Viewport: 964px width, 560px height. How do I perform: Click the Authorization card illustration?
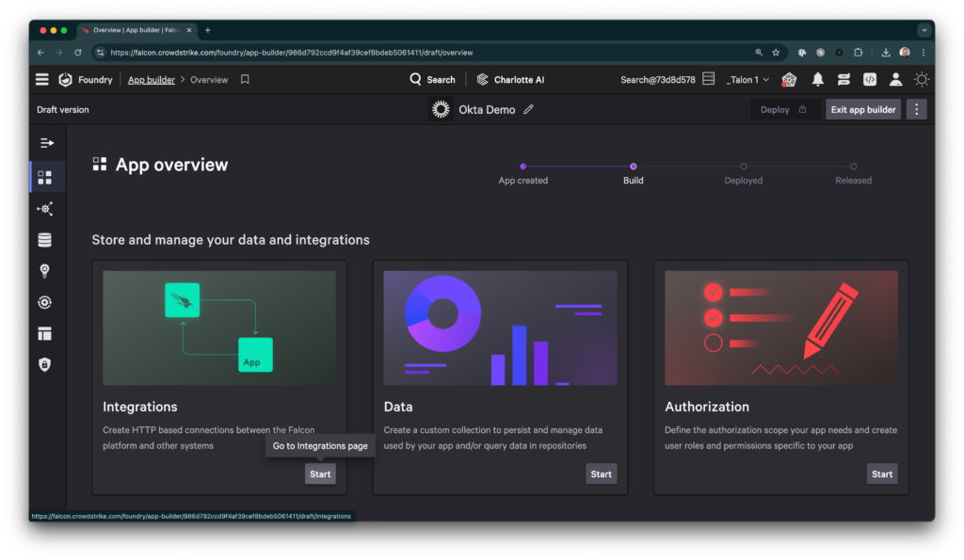point(781,328)
